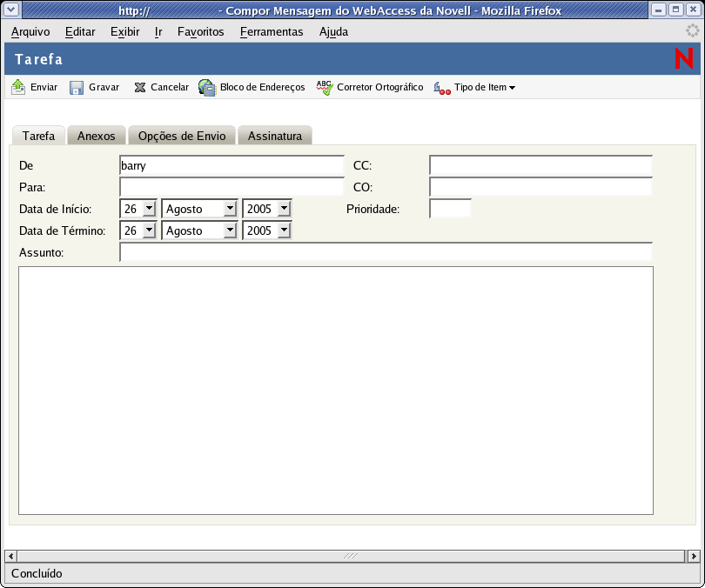Open the Ajuda menu
This screenshot has width=705, height=588.
pos(333,32)
